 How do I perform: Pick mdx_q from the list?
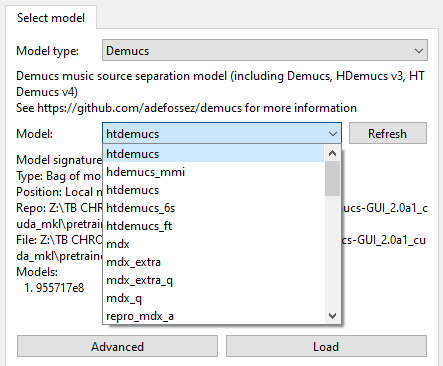(213, 298)
